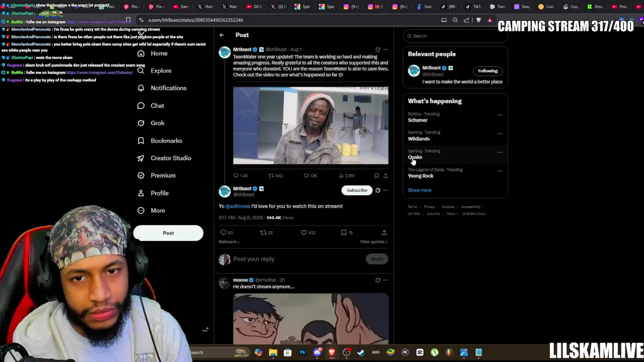Click the Grok icon on TeamWater tweet
This screenshot has height=362, width=644.
[x=378, y=50]
